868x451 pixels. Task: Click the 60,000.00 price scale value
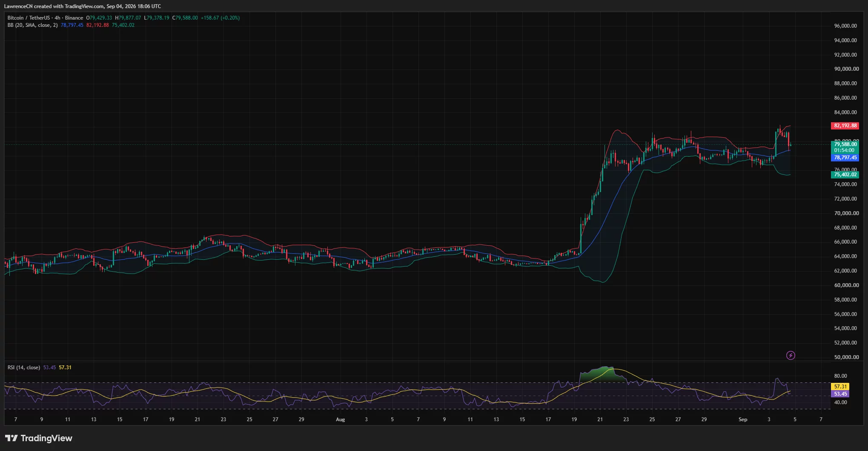pyautogui.click(x=846, y=285)
